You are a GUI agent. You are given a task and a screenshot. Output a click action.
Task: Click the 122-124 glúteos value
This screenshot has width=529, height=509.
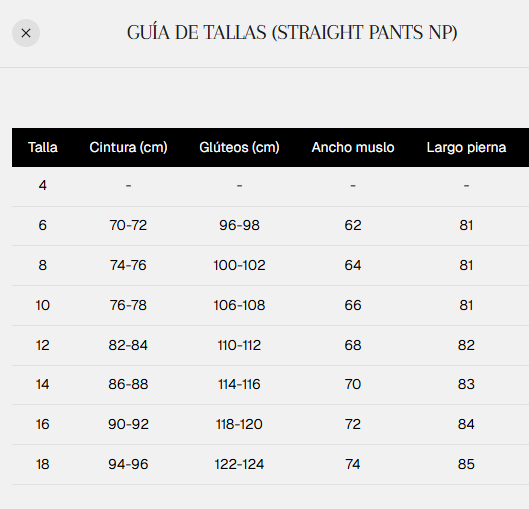tap(239, 464)
